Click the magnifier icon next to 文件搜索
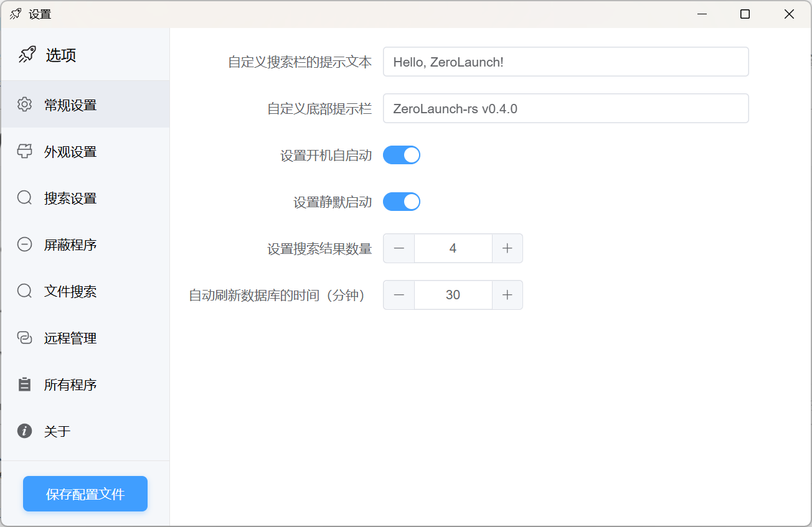Image resolution: width=812 pixels, height=527 pixels. click(25, 291)
